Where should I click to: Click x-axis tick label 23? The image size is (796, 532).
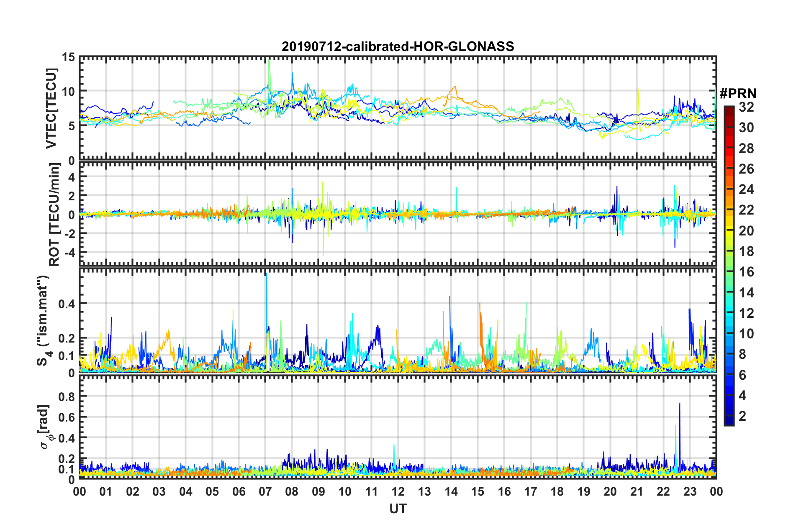[690, 491]
